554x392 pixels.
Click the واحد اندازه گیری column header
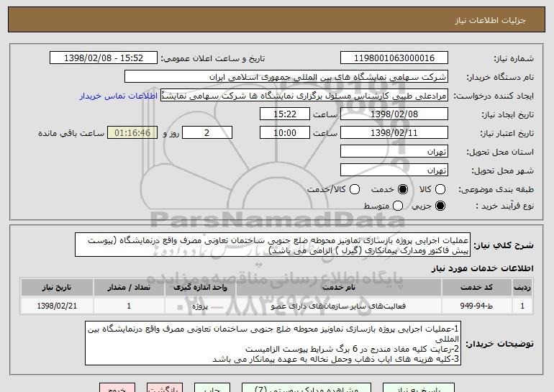click(x=200, y=288)
